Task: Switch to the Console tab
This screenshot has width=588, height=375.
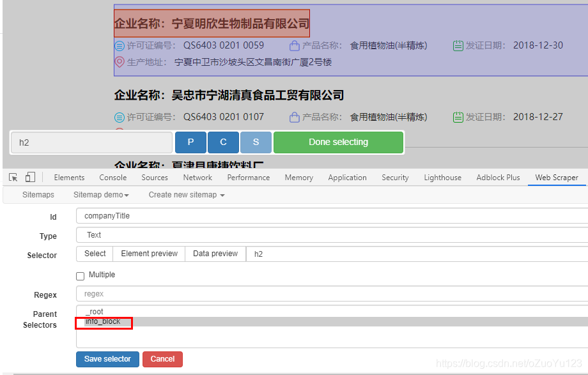Action: click(113, 178)
